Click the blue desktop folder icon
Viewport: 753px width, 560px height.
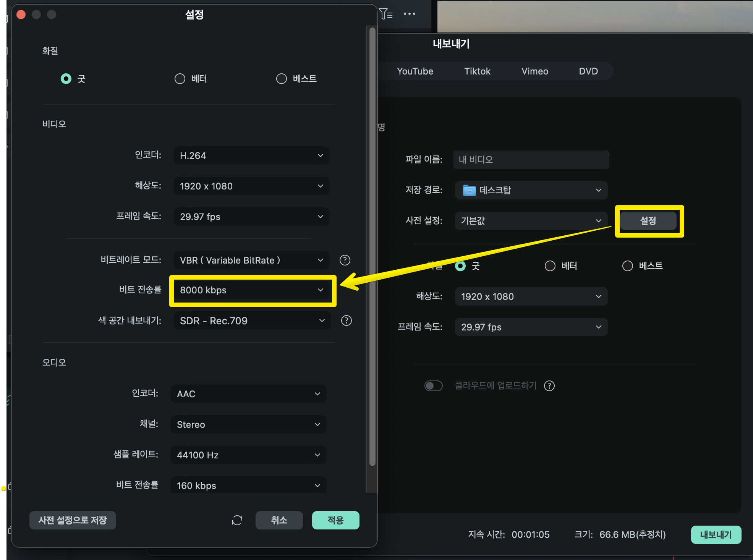tap(469, 190)
